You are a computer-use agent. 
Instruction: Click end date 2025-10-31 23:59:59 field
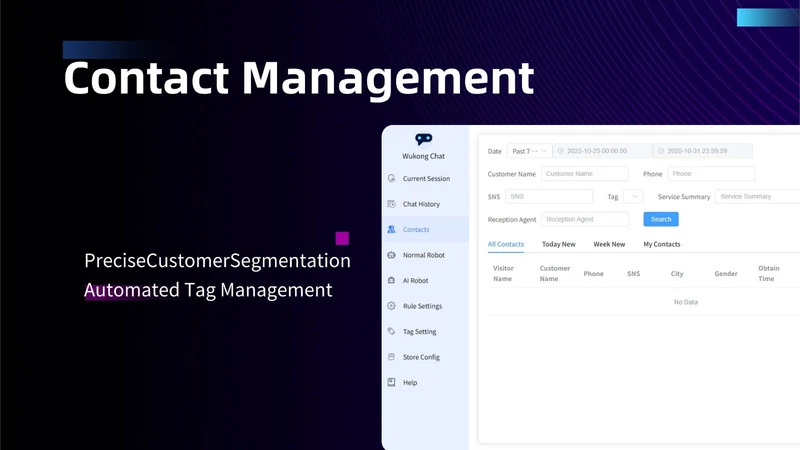(703, 151)
